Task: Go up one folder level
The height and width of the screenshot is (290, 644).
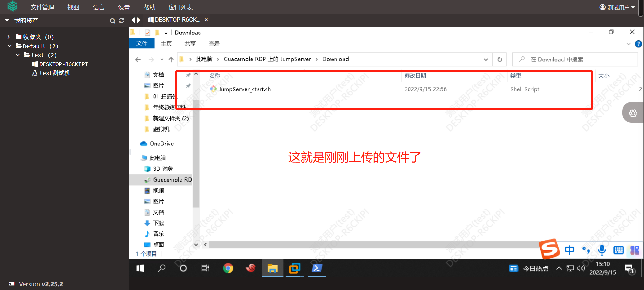Action: pyautogui.click(x=171, y=60)
